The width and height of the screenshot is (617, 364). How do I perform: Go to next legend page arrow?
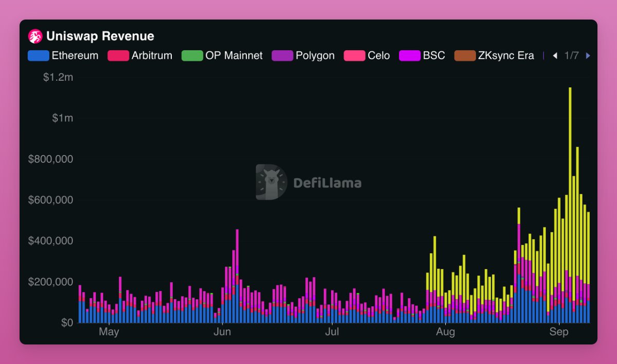coord(588,56)
